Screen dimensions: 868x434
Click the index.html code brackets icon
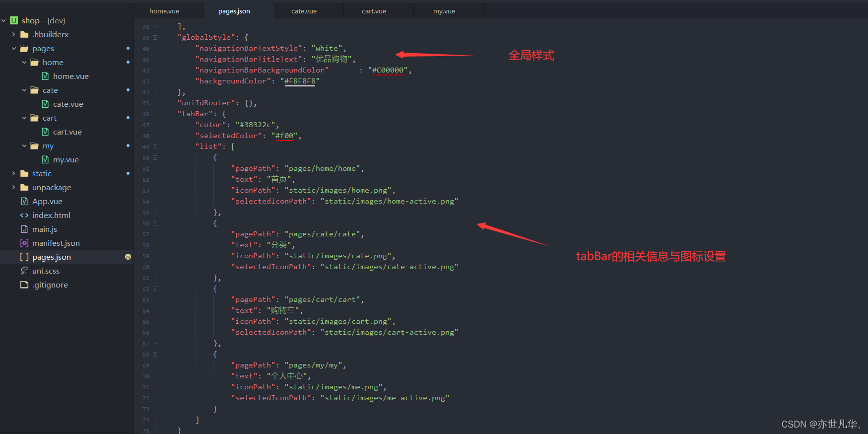(24, 215)
